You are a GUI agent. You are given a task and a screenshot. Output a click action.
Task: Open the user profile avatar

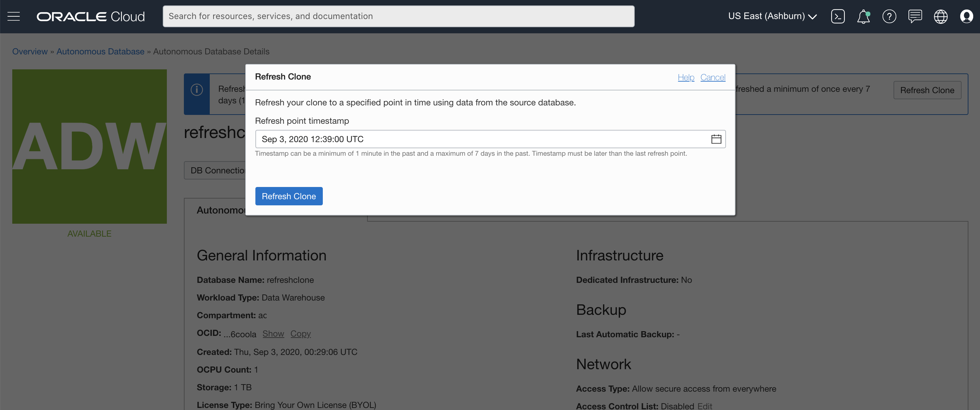coord(966,16)
